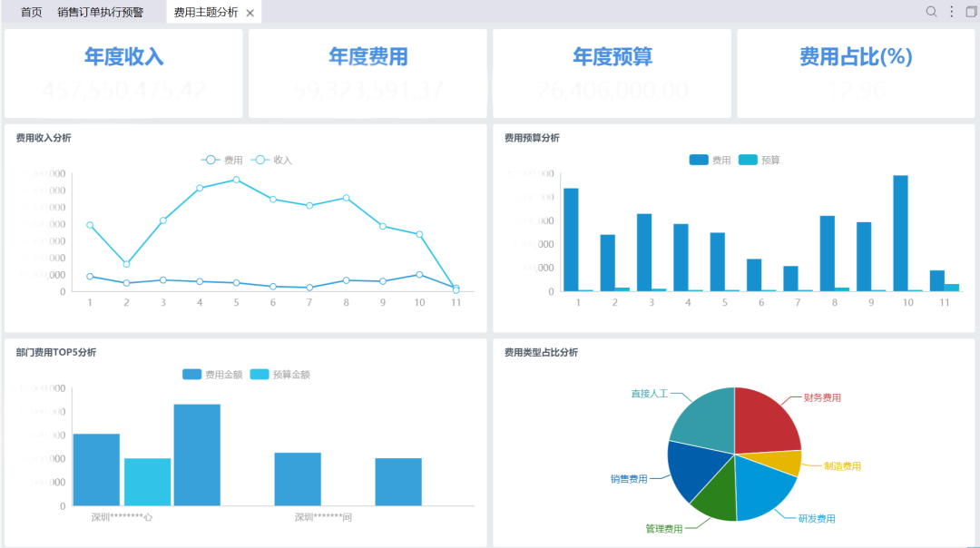The width and height of the screenshot is (980, 548).
Task: Toggle 费用金额 legend in department chart
Action: (211, 374)
